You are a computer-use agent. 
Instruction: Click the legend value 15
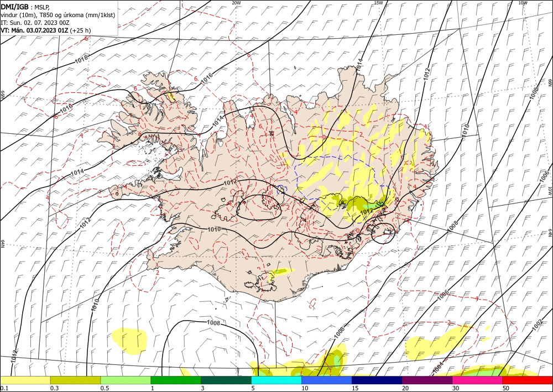click(x=355, y=388)
